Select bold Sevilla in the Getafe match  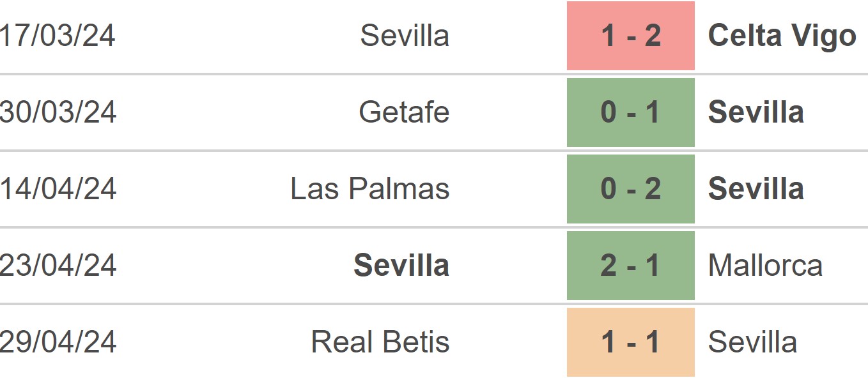tap(756, 112)
